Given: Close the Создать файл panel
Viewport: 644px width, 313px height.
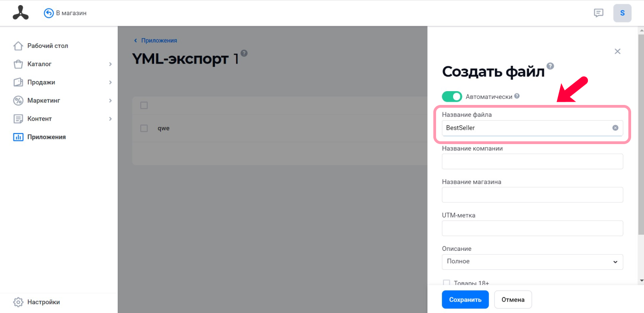Looking at the screenshot, I should point(618,52).
